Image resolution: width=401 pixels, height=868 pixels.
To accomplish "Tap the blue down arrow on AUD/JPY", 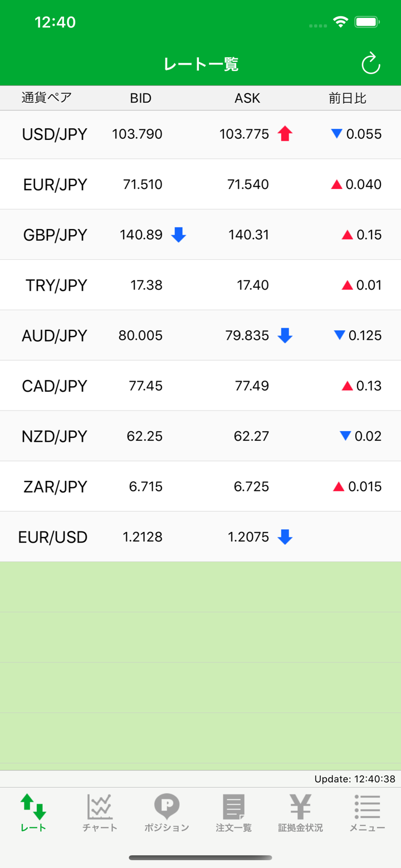I will click(285, 335).
